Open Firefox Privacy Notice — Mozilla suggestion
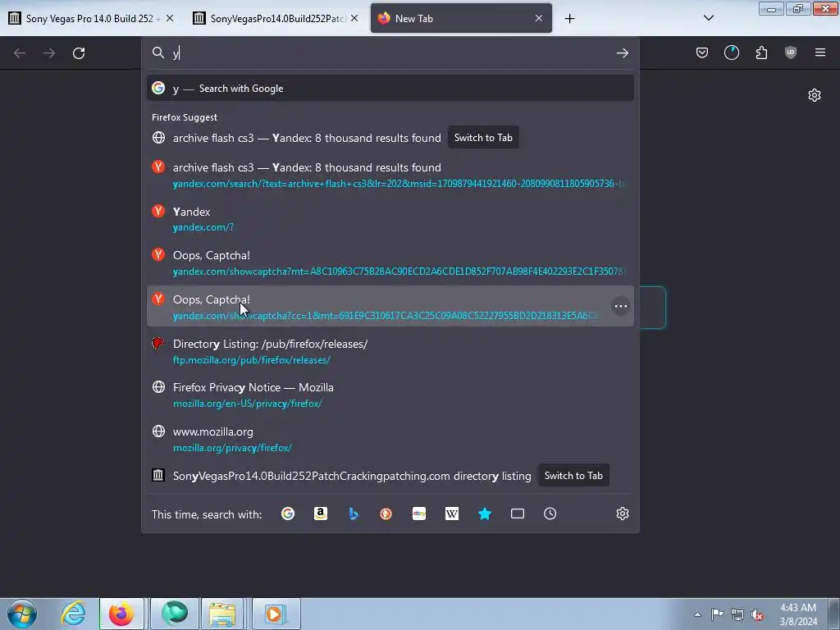 tap(390, 395)
